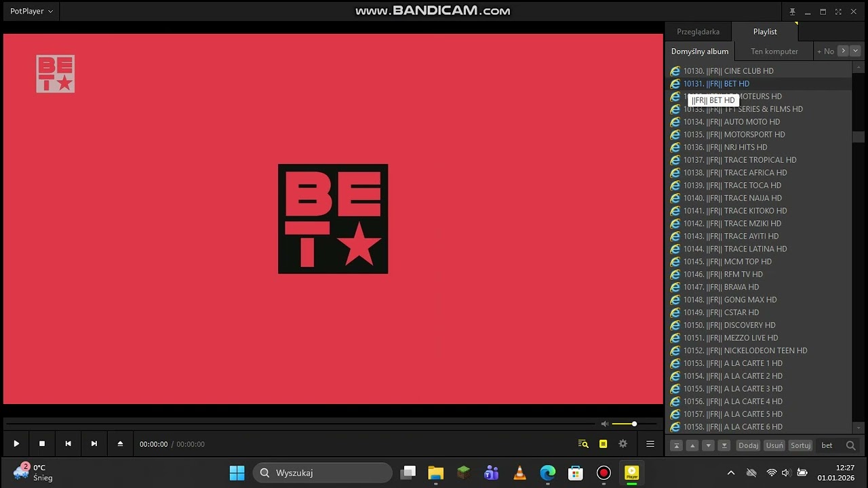Screen dimensions: 868x488
Task: Open Wi-Fi network tray icon
Action: pyautogui.click(x=771, y=473)
